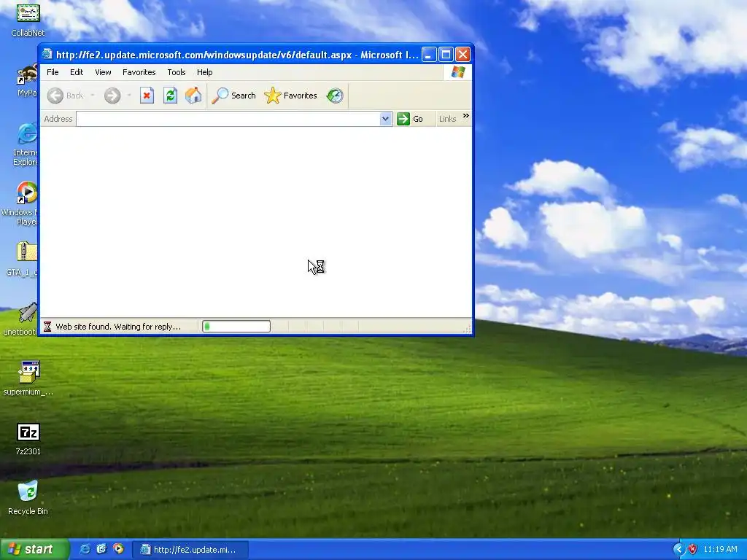
Task: Minimize the Internet Explorer window
Action: coord(429,55)
